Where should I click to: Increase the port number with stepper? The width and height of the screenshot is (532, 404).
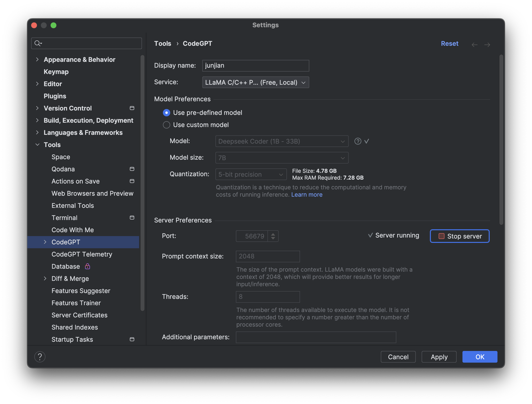tap(273, 234)
